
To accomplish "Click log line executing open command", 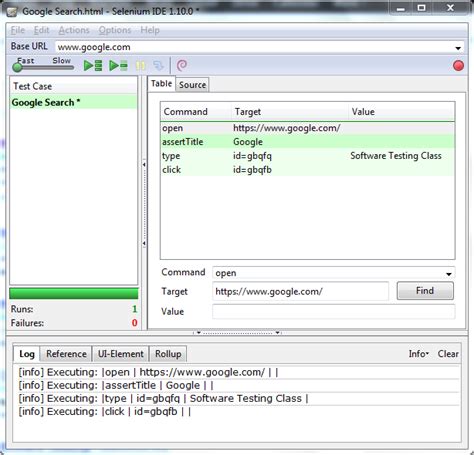I will coord(148,372).
